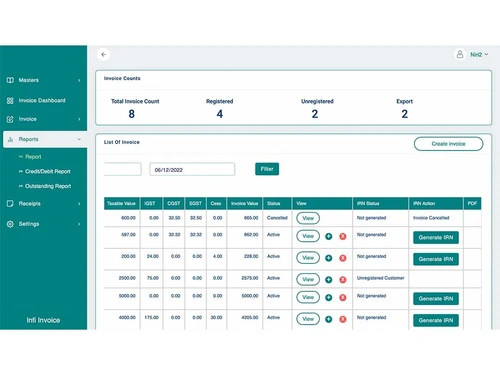Image resolution: width=500 pixels, height=375 pixels.
Task: Click the IGST column header
Action: [151, 203]
